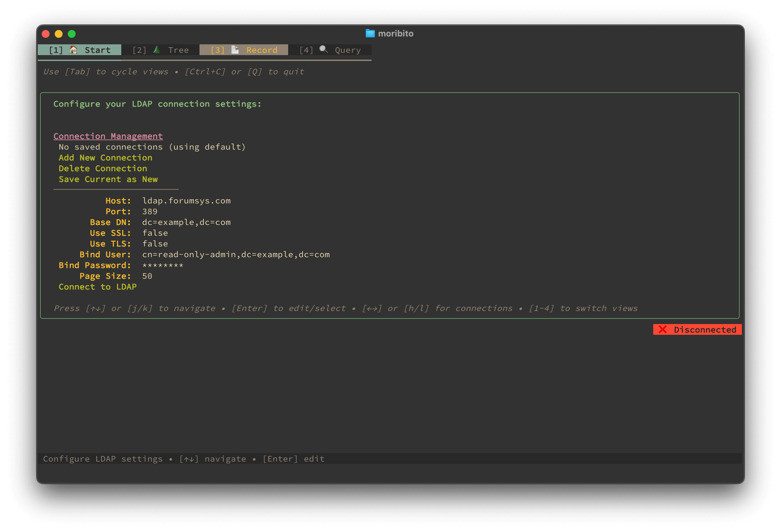The width and height of the screenshot is (781, 532).
Task: Click the Page Size: label
Action: (105, 276)
